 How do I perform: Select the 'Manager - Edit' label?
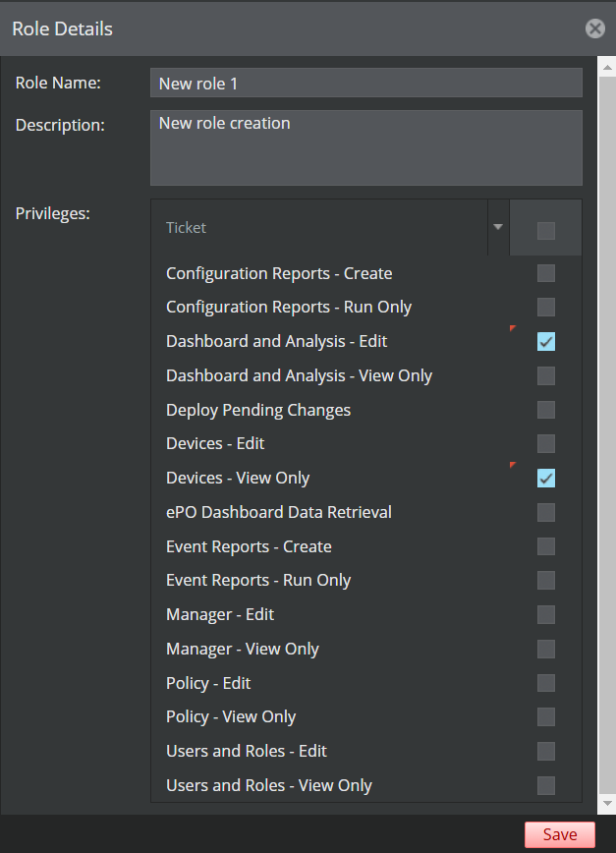220,615
